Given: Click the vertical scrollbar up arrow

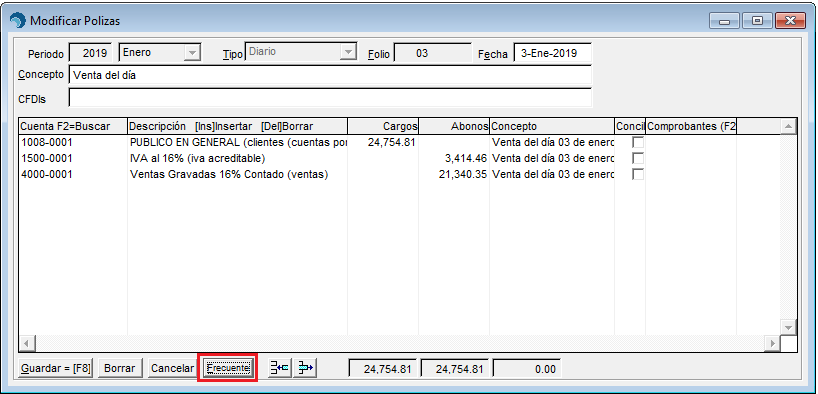Looking at the screenshot, I should (788, 126).
